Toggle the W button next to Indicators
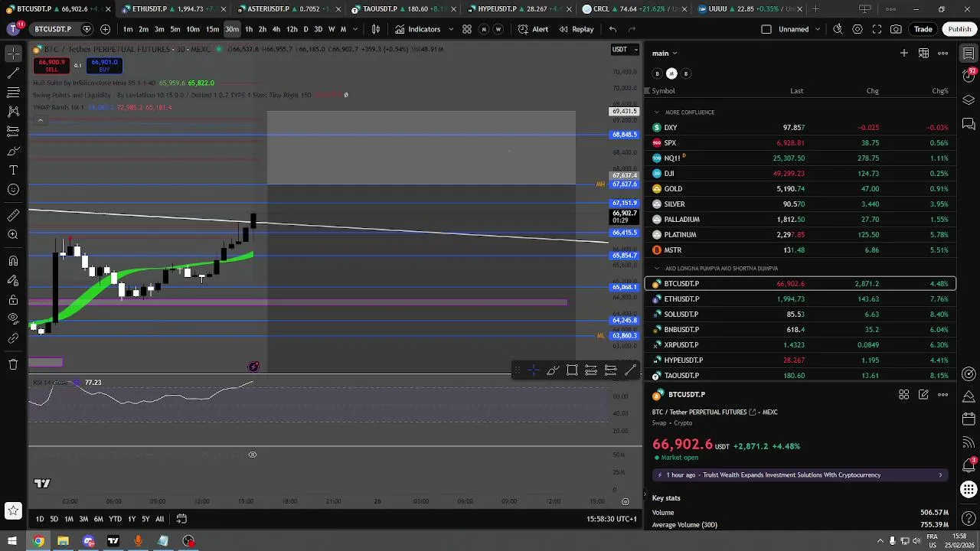The width and height of the screenshot is (980, 551). [x=498, y=29]
